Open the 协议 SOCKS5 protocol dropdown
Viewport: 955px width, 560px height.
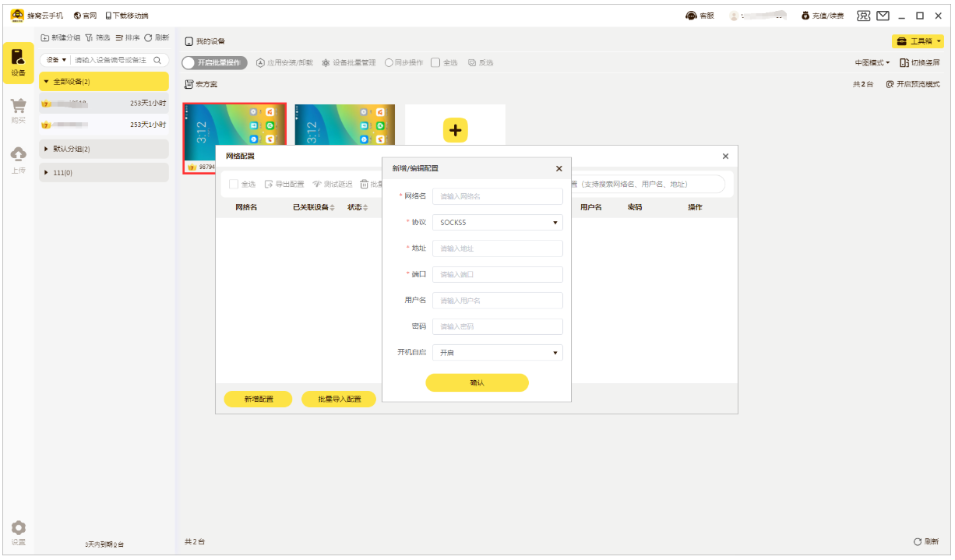(x=497, y=222)
